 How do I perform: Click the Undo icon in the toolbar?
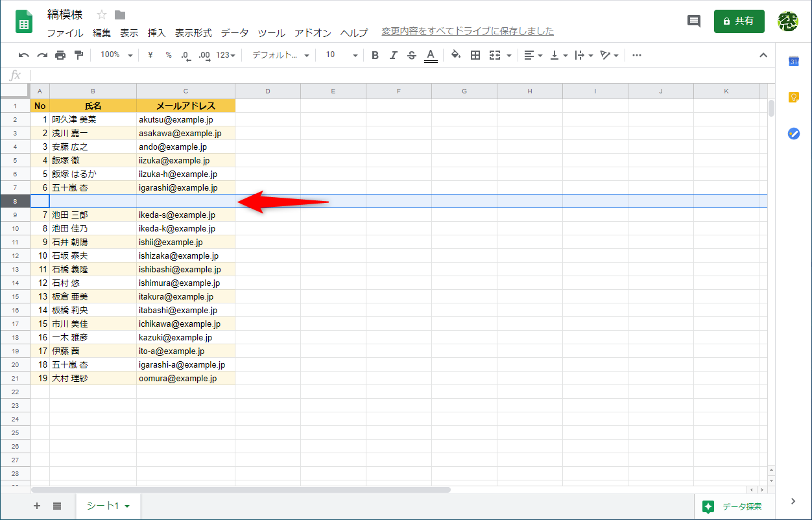24,55
